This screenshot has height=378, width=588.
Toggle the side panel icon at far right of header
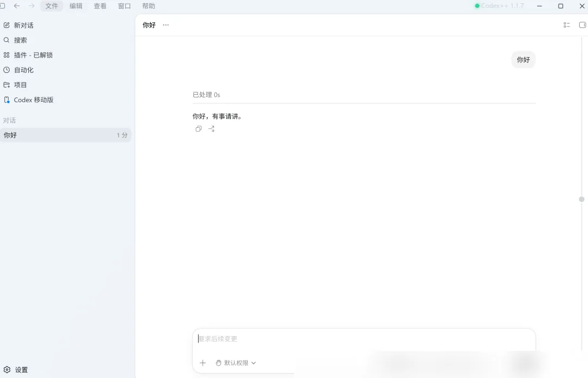[583, 25]
